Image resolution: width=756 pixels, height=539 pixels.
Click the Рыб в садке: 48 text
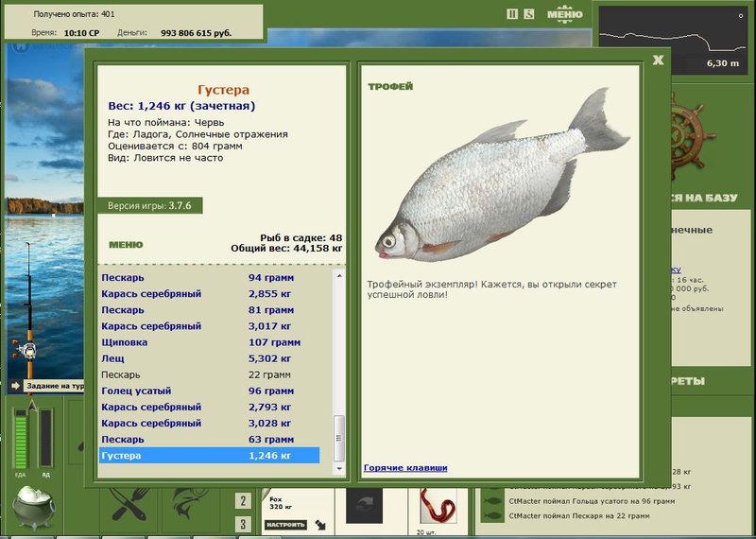tap(301, 238)
